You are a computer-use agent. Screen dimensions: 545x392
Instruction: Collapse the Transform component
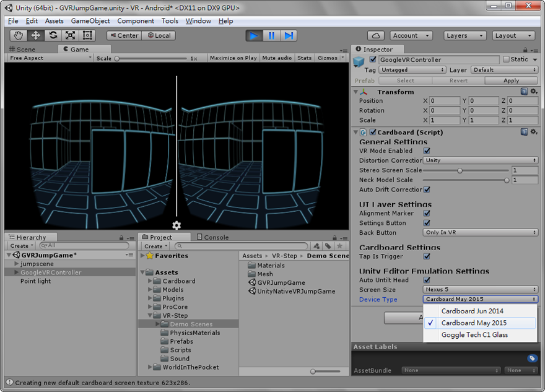355,92
